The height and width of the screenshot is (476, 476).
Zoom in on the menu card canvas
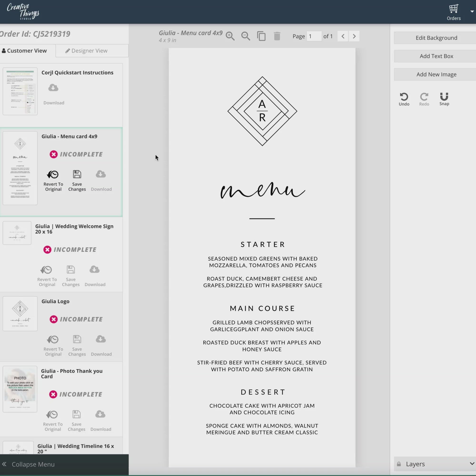(x=230, y=36)
